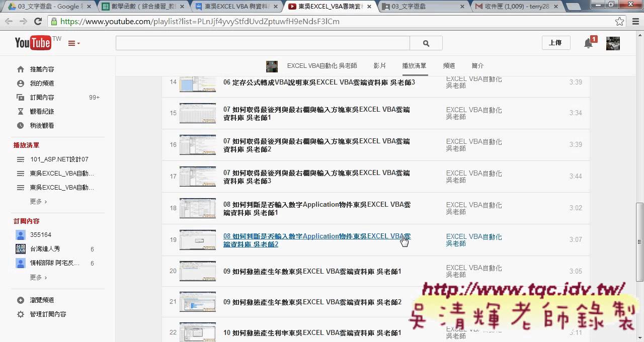Open the thumbnail of video 20
This screenshot has height=342, width=644.
coord(198,271)
